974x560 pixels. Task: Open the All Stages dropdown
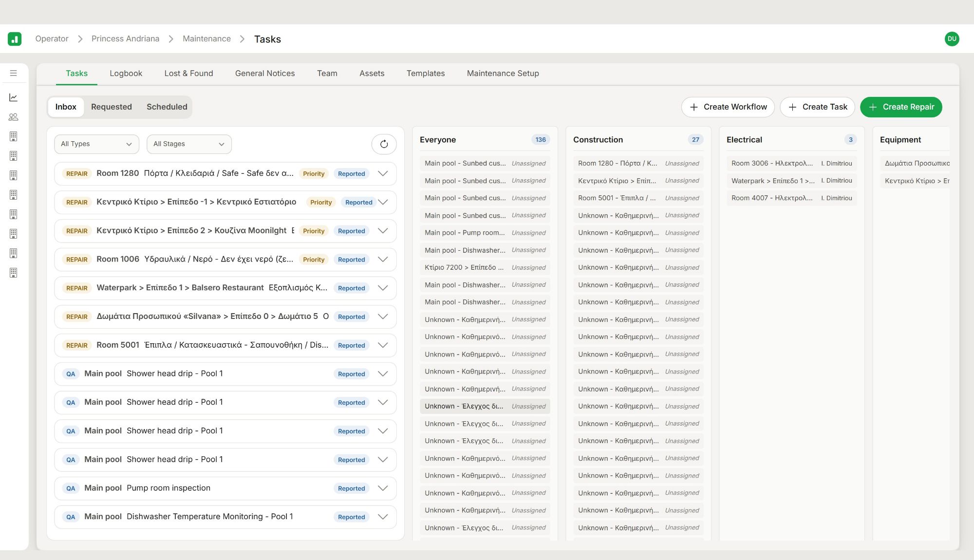pos(189,144)
